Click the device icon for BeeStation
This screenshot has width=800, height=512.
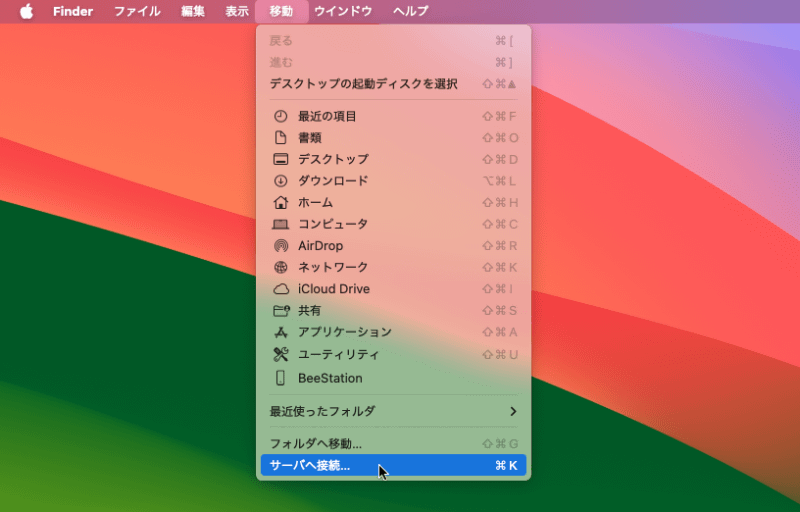[x=281, y=378]
